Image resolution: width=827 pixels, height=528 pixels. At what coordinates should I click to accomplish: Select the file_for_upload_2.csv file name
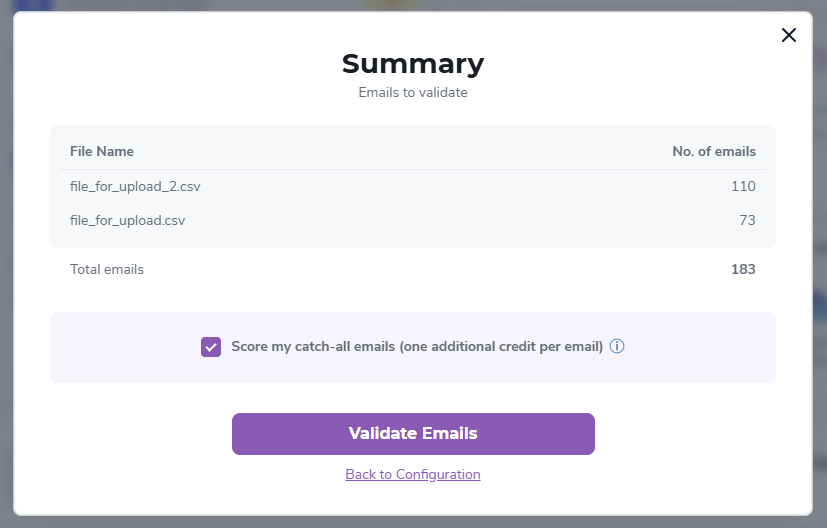pos(128,186)
